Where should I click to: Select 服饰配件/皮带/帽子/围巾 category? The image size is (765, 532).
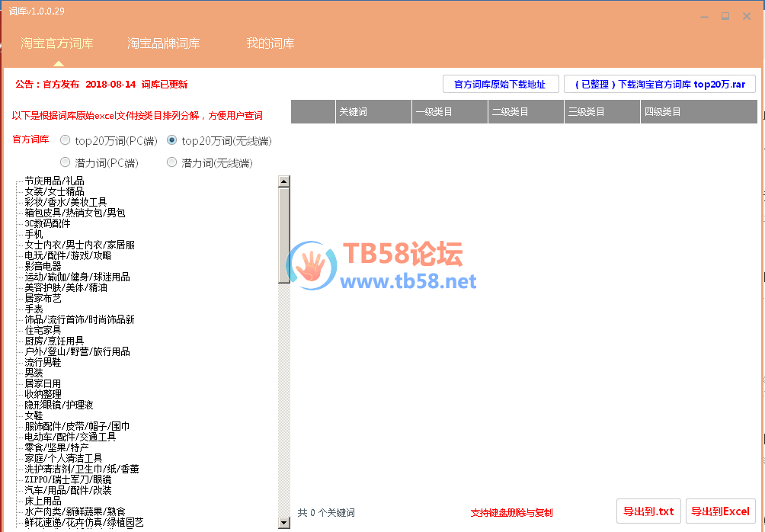pos(78,426)
